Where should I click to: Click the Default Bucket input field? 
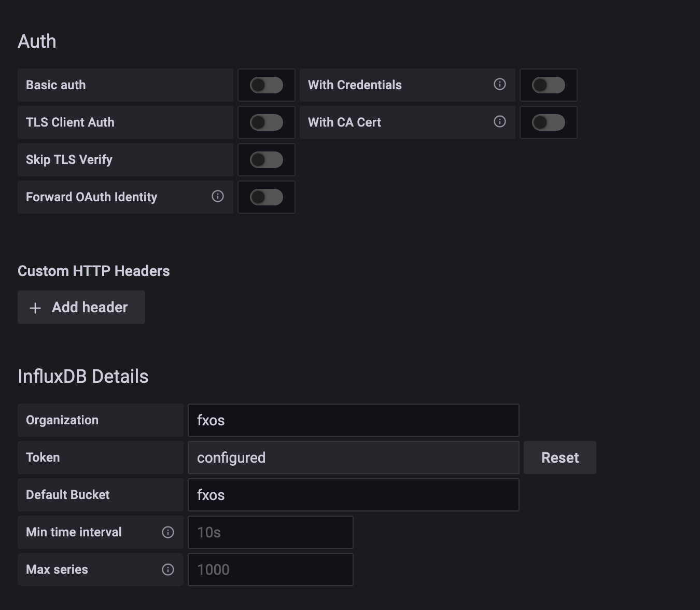(x=353, y=495)
